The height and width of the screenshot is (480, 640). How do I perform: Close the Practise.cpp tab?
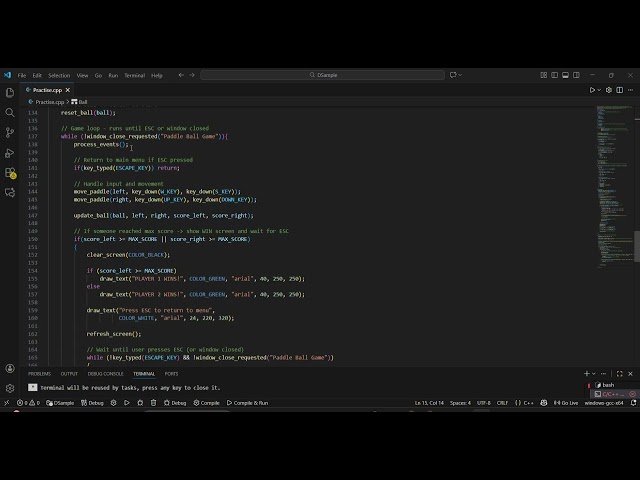pyautogui.click(x=68, y=90)
